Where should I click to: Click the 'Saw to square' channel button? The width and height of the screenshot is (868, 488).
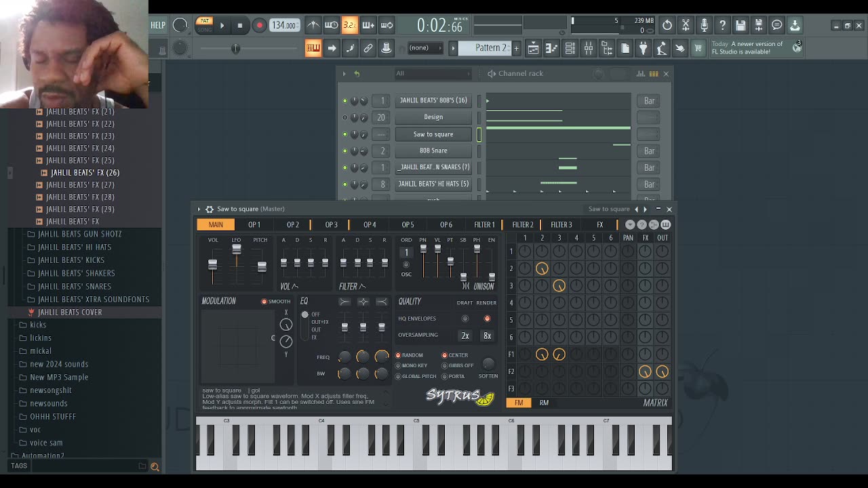(433, 134)
